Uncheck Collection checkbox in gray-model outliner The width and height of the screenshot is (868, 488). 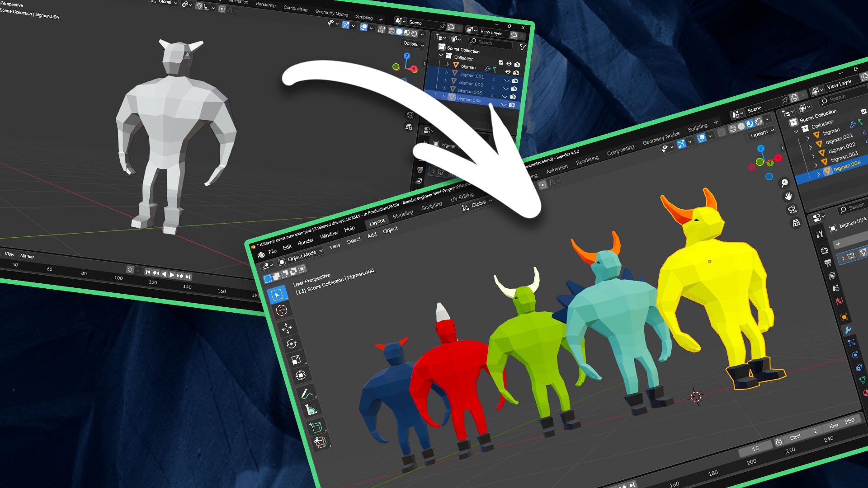(501, 62)
